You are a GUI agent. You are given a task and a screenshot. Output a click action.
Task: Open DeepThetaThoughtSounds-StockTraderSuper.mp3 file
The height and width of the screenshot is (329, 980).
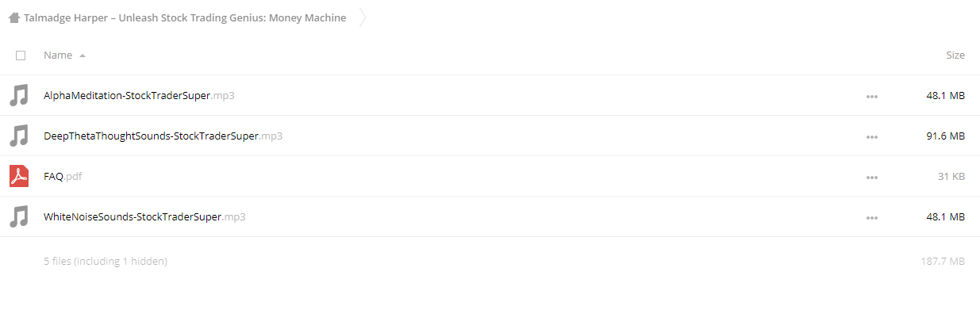point(163,136)
